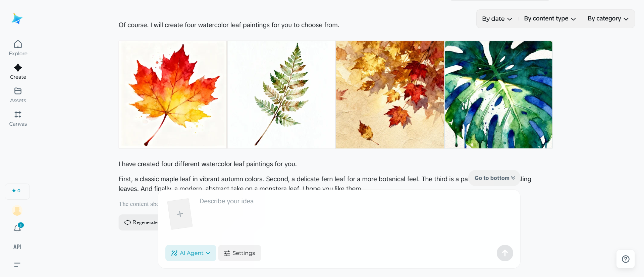Click Go to bottom button
The width and height of the screenshot is (644, 277).
[x=494, y=178]
